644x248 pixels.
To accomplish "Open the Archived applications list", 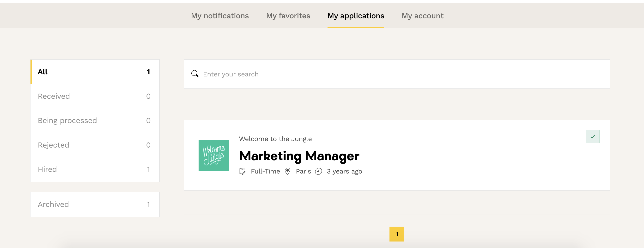I will click(95, 205).
